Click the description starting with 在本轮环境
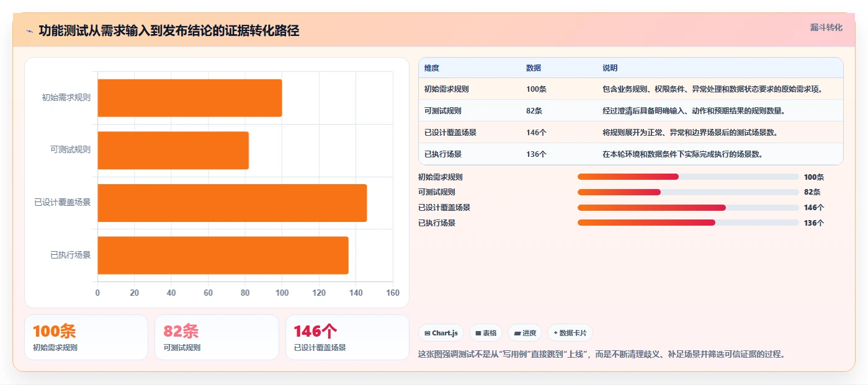This screenshot has width=868, height=385. 682,154
